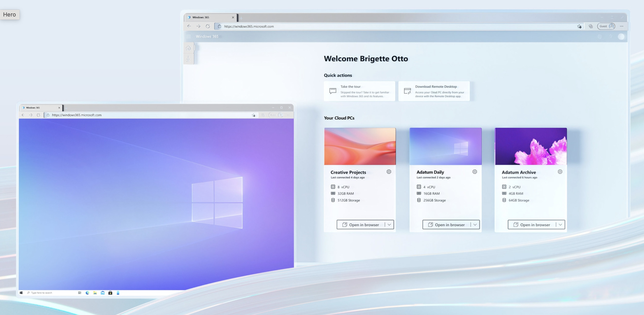
Task: Expand the dropdown beside Adatum Daily's Open in browser
Action: [475, 225]
